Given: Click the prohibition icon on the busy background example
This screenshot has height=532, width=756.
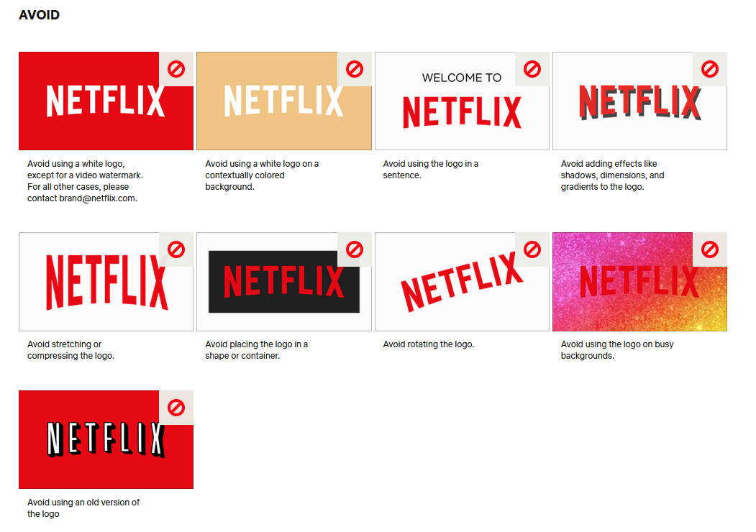Looking at the screenshot, I should tap(709, 249).
